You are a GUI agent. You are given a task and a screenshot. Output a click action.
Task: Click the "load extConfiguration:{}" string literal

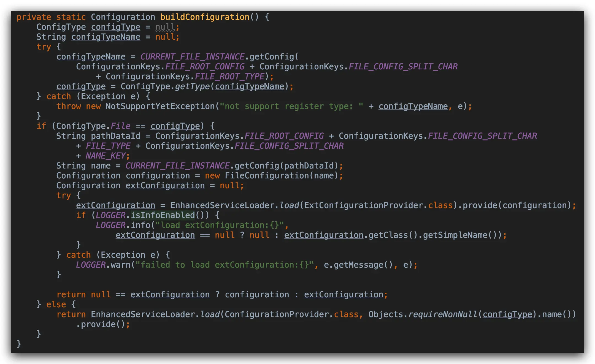coord(220,225)
